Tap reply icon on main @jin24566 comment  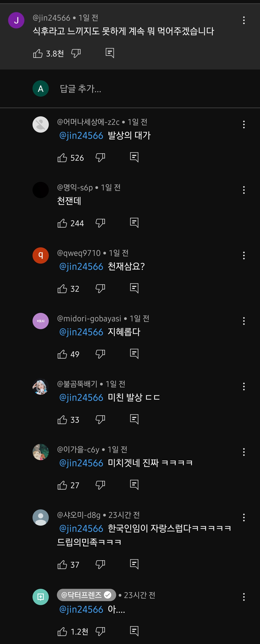click(110, 53)
